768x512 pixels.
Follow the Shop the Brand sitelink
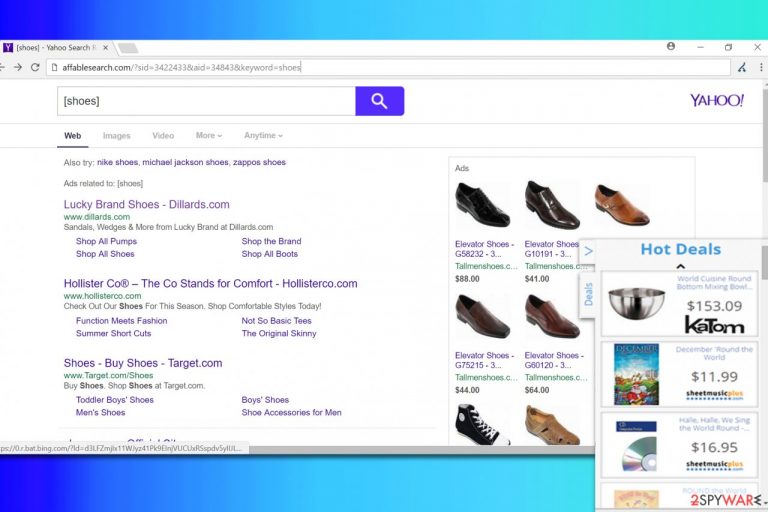click(x=271, y=241)
